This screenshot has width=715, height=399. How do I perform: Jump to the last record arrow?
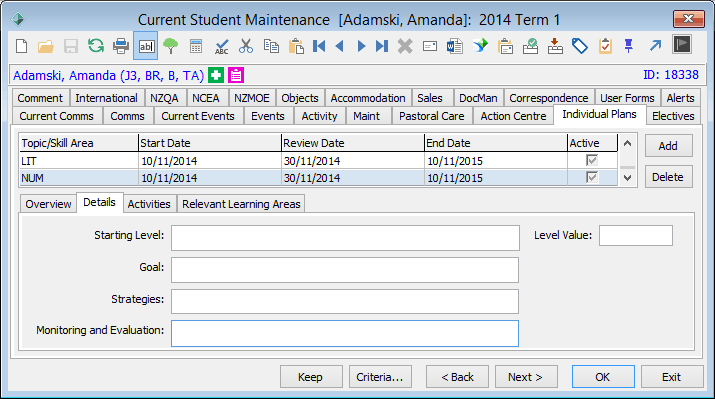coord(382,46)
